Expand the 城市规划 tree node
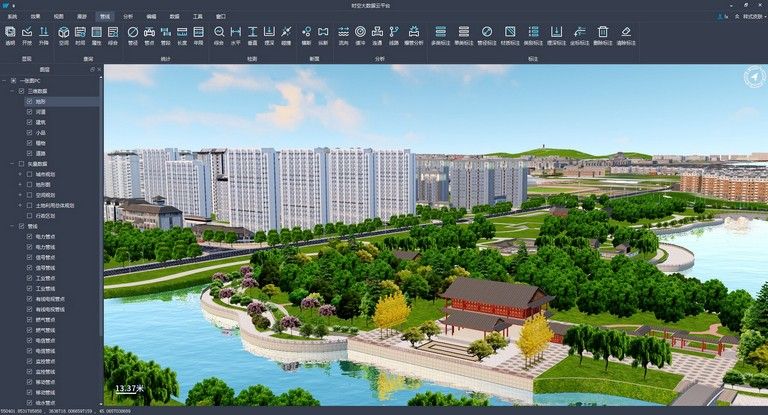Image resolution: width=768 pixels, height=415 pixels. click(x=21, y=174)
